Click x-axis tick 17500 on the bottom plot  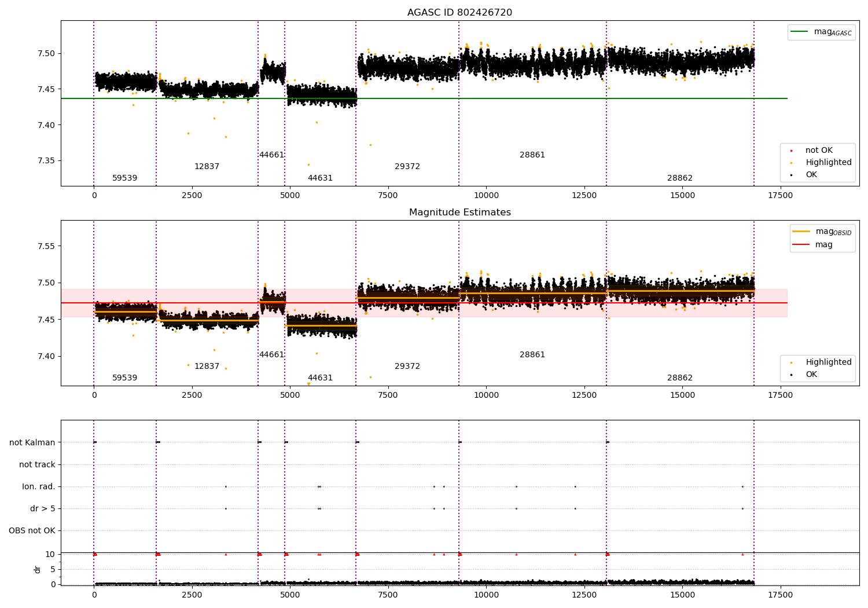click(x=780, y=595)
